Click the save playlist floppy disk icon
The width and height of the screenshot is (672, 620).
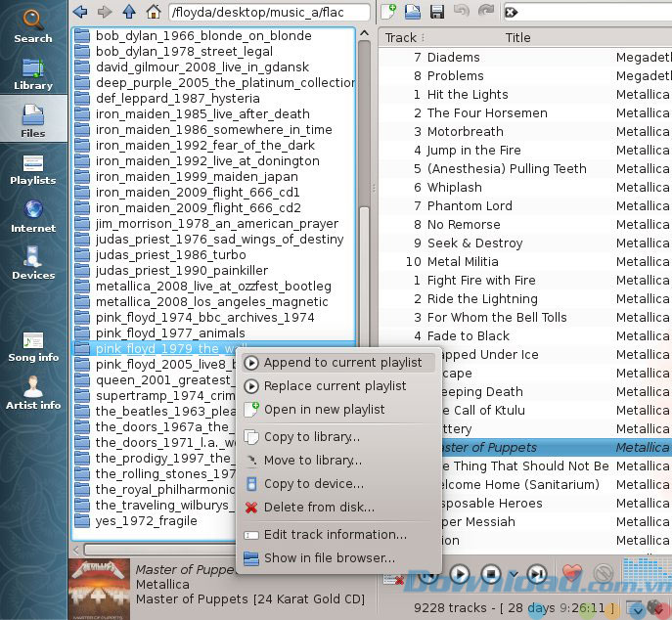436,12
